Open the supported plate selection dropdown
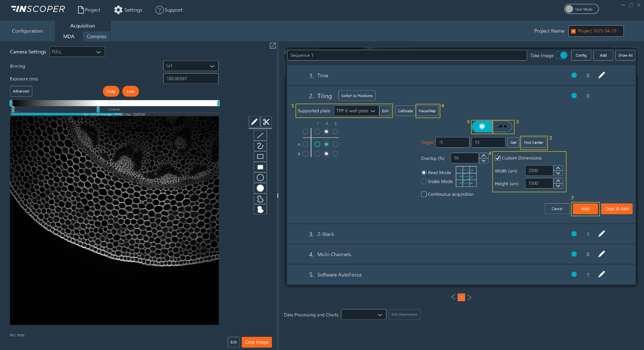Viewport: 644px width, 350px height. click(356, 111)
